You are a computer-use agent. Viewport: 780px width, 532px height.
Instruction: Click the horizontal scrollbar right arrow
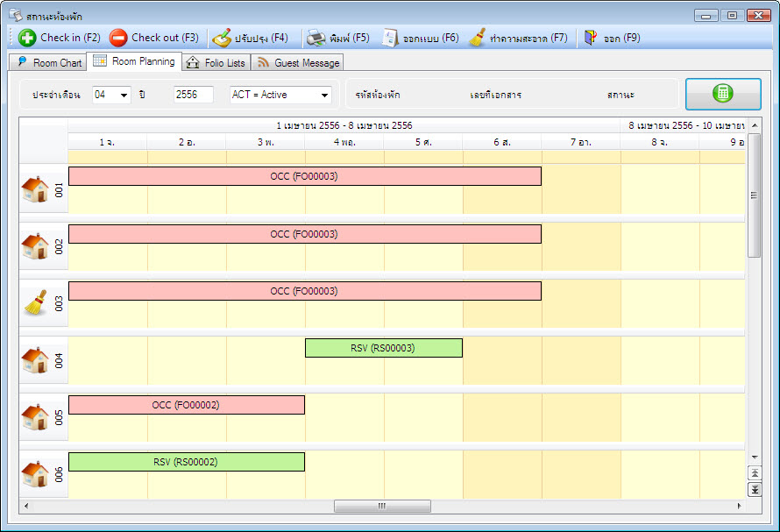[x=739, y=506]
